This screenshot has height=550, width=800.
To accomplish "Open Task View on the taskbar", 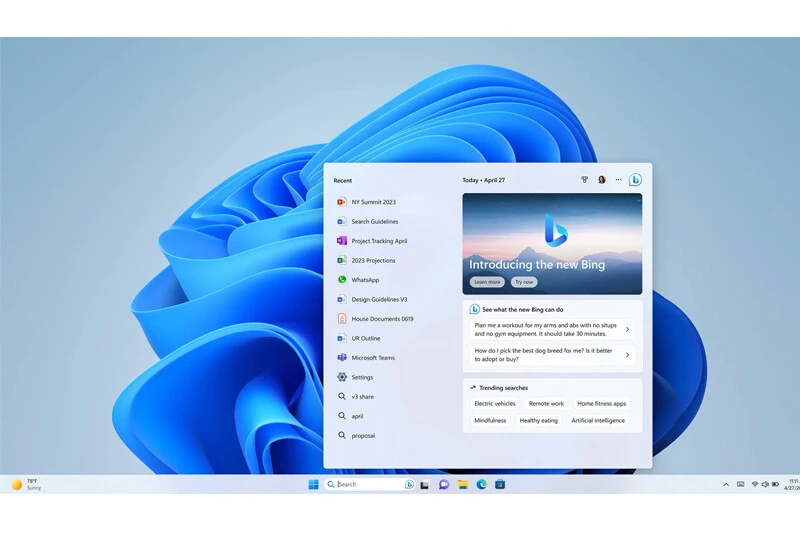I will 424,485.
